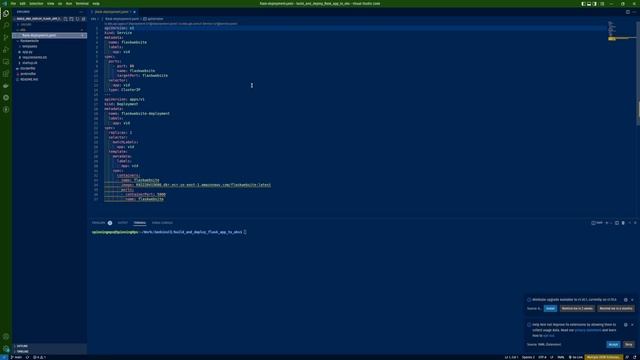The height and width of the screenshot is (360, 640).
Task: Open the Run and Debug view
Action: [6, 49]
